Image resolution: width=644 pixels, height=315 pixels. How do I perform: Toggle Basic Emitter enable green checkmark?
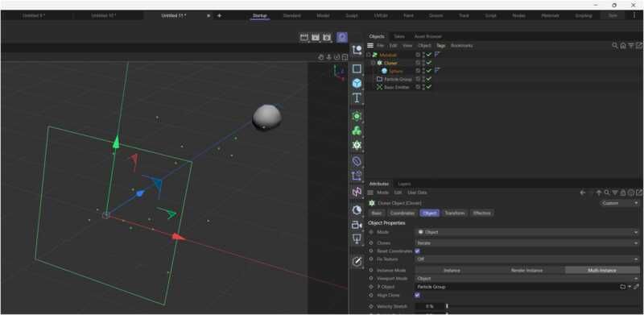tap(429, 87)
